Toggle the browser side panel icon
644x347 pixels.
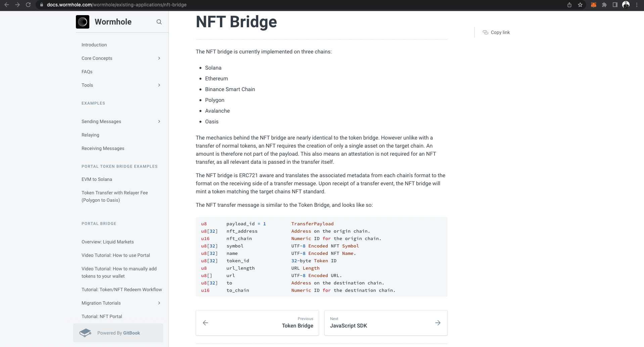pos(615,5)
